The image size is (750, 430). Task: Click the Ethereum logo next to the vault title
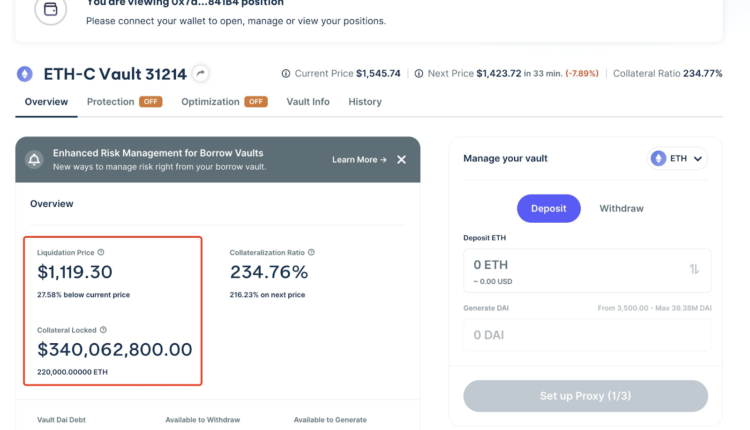point(25,74)
